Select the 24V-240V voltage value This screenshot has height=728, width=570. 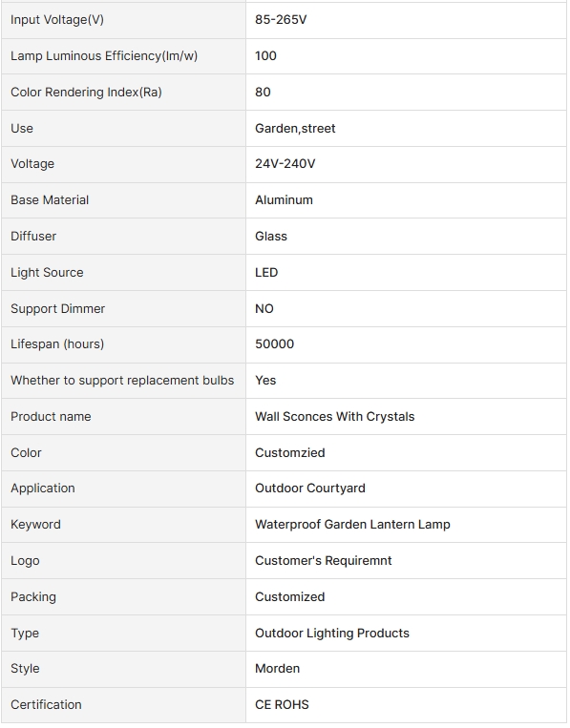pos(285,164)
